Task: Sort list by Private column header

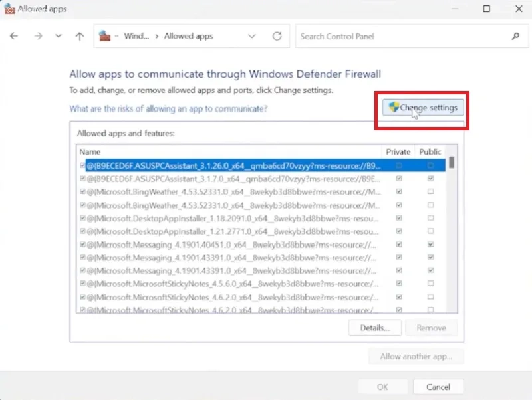Action: (x=398, y=152)
